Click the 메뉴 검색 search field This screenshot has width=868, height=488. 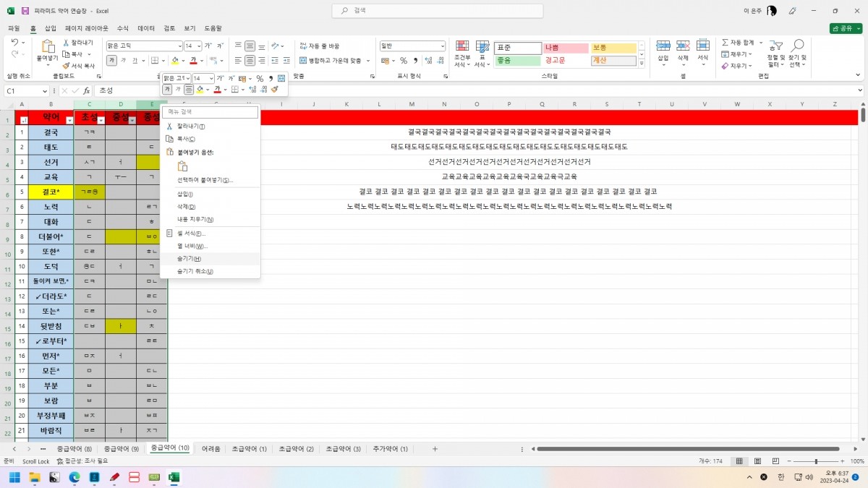coord(210,112)
